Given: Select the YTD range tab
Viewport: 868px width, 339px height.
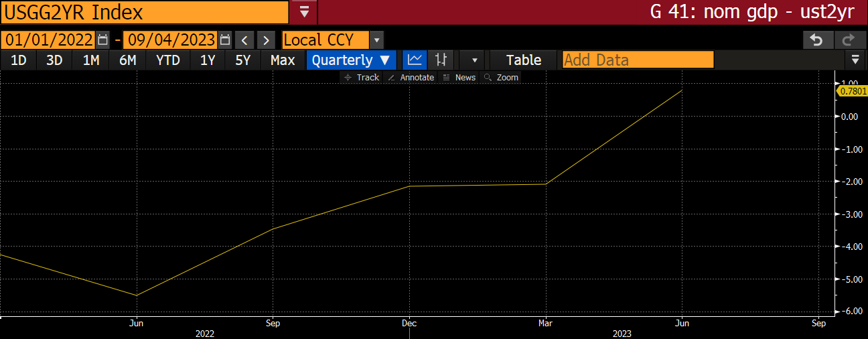Looking at the screenshot, I should [168, 60].
